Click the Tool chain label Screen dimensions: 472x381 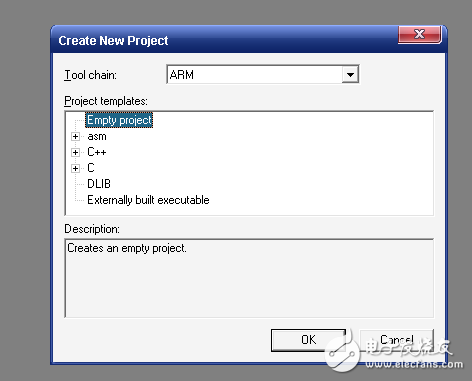[x=90, y=75]
